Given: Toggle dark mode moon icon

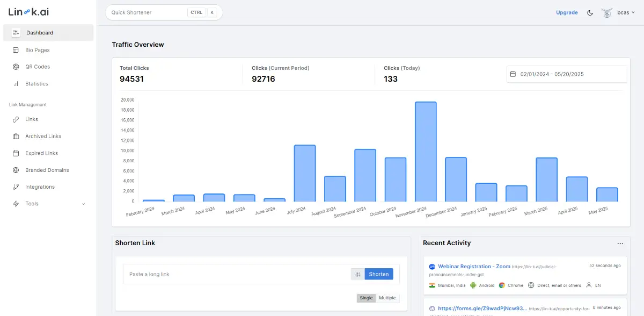Looking at the screenshot, I should click(590, 13).
